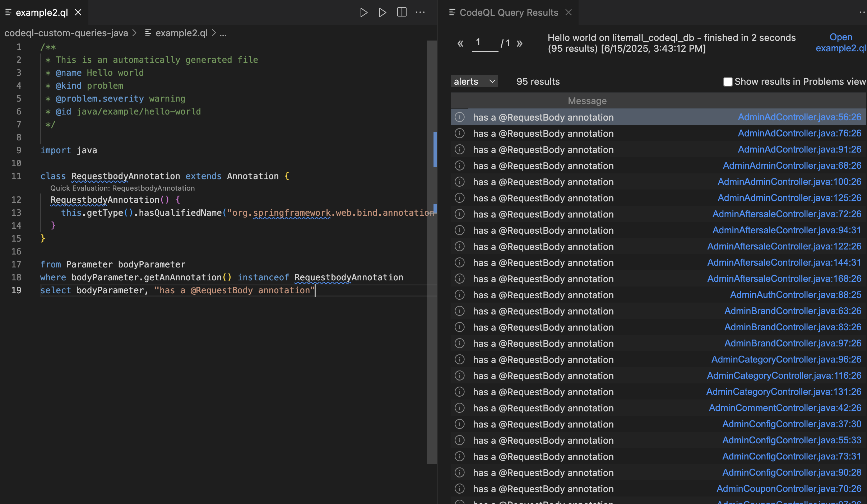Go to the next results page arrow
The height and width of the screenshot is (504, 867).
click(519, 44)
